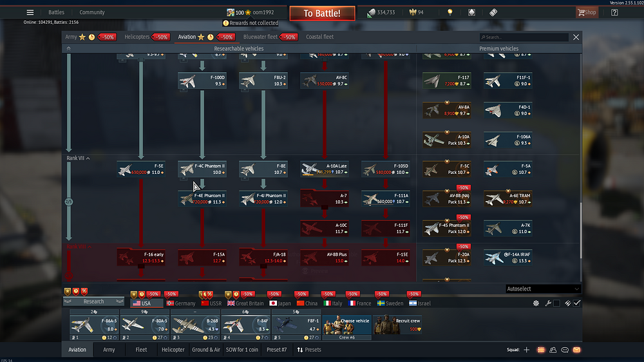This screenshot has width=644, height=362.
Task: Open player profile avatar oom1992
Action: tap(231, 12)
